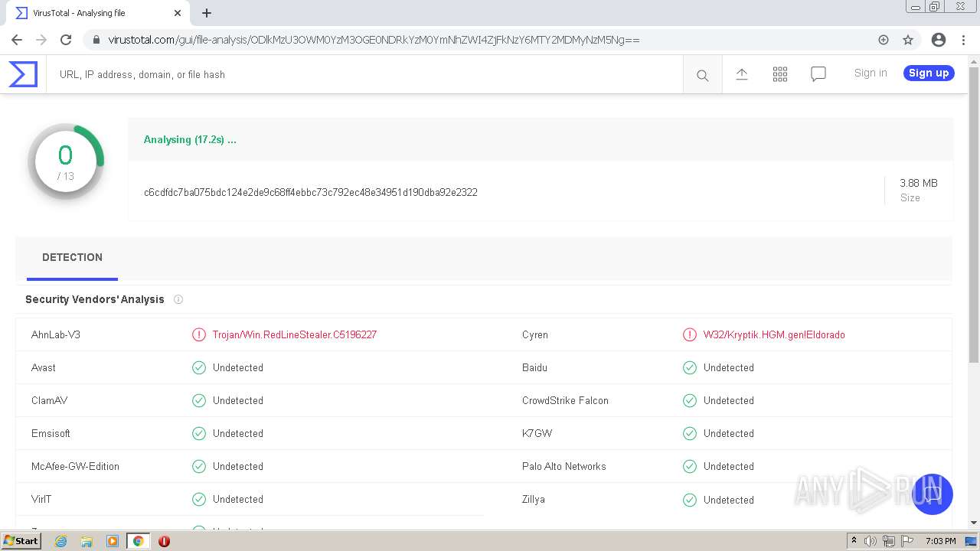Click the Sign up button

click(x=929, y=73)
